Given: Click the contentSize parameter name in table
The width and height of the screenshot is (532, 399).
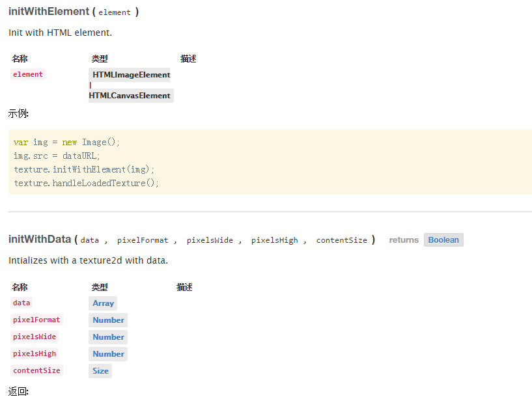Looking at the screenshot, I should click(x=36, y=371).
